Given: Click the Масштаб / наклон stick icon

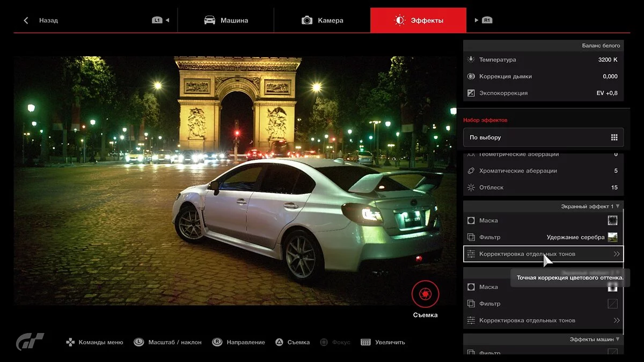Looking at the screenshot, I should (x=139, y=342).
